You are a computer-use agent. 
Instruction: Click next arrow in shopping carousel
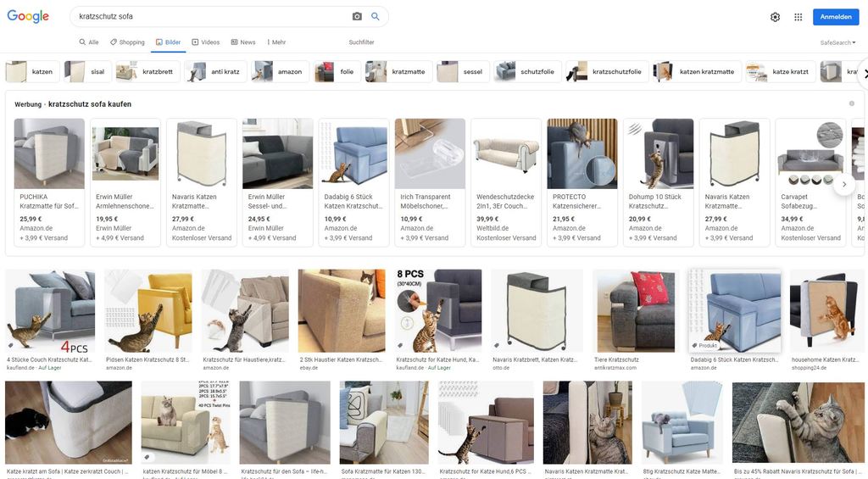click(844, 185)
